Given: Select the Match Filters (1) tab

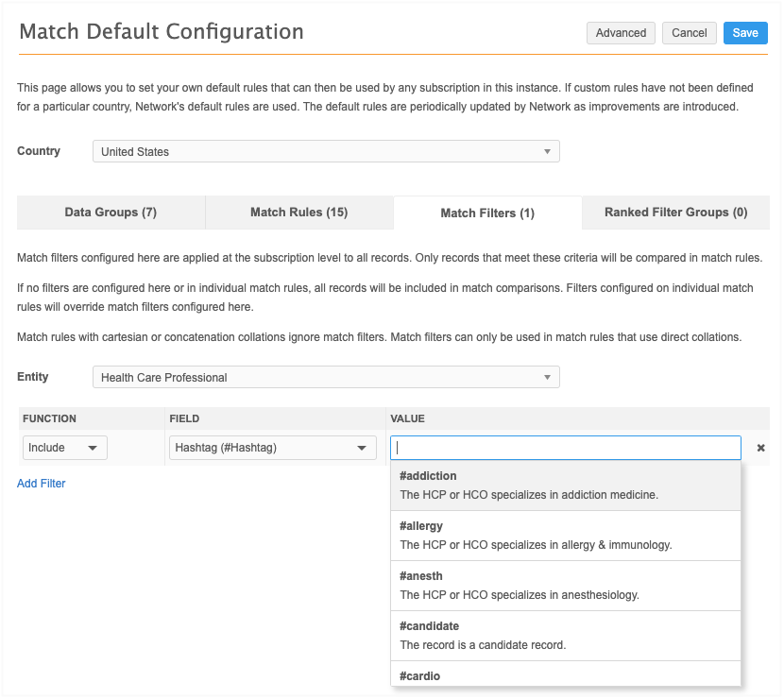Looking at the screenshot, I should [487, 213].
